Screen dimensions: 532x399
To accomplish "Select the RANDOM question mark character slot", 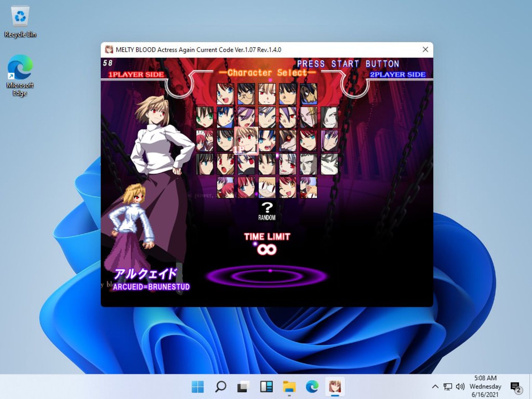I will pyautogui.click(x=267, y=211).
